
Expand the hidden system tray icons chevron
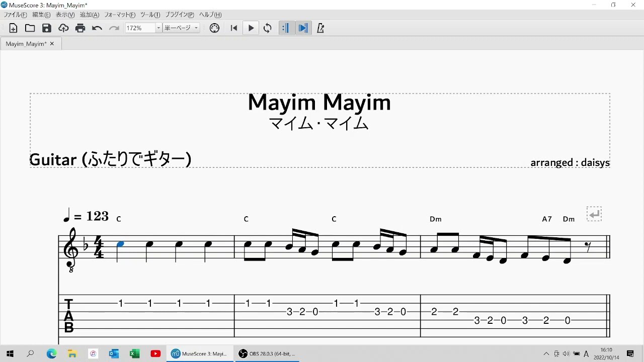[546, 354]
